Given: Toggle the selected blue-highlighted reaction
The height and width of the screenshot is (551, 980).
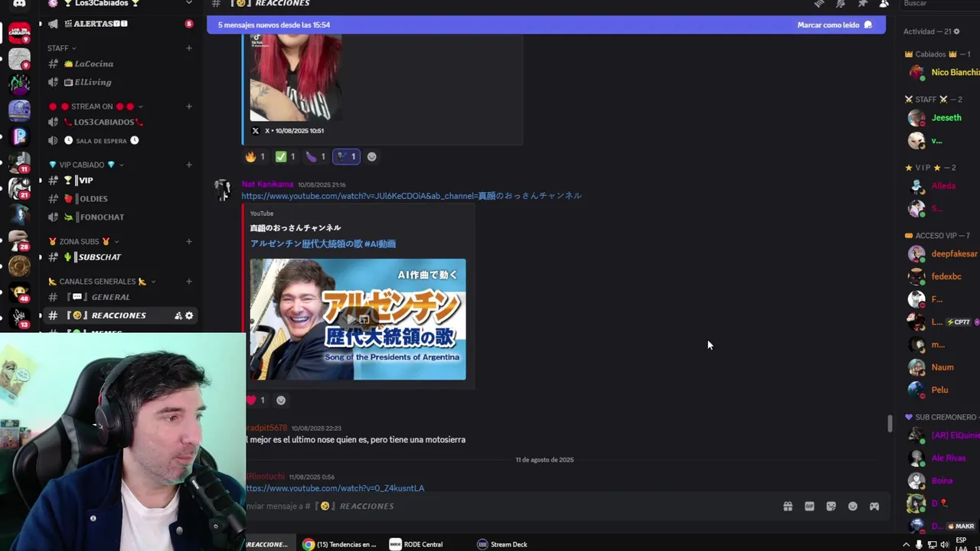Looking at the screenshot, I should 346,157.
